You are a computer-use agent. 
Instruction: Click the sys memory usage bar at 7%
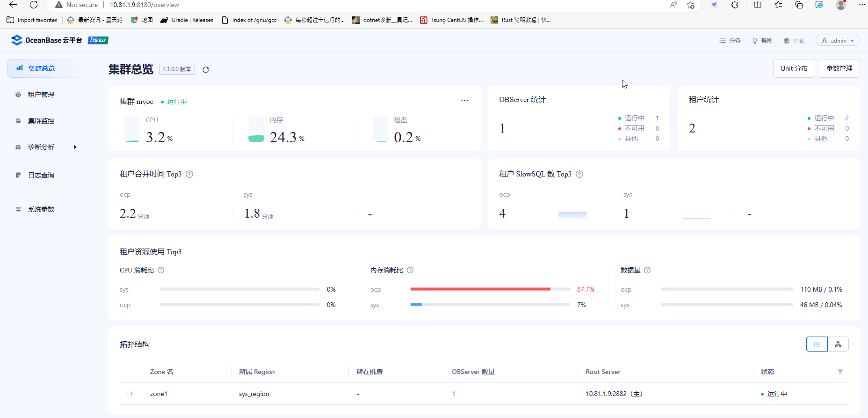pyautogui.click(x=490, y=305)
